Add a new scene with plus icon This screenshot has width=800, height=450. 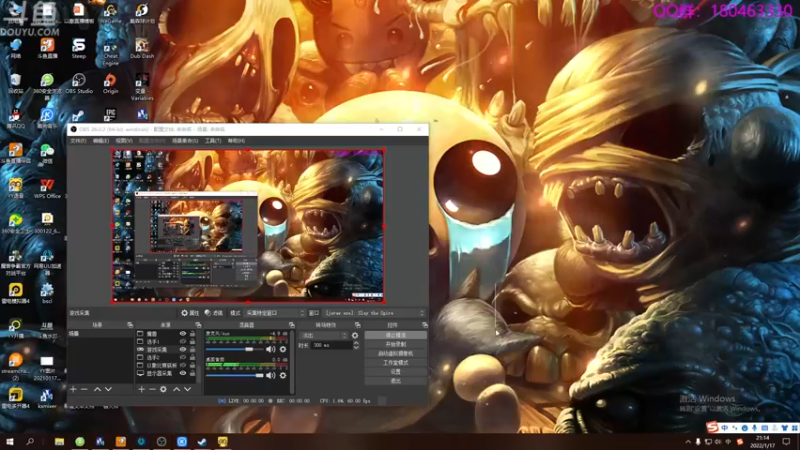(73, 389)
